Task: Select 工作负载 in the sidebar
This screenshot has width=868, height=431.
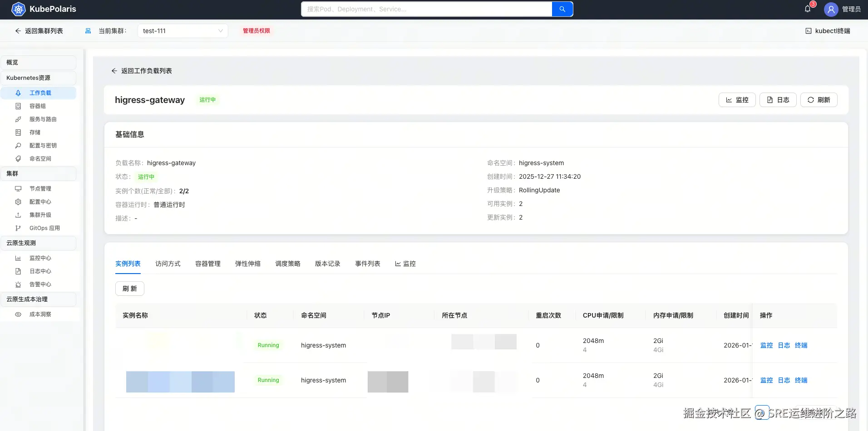Action: pyautogui.click(x=39, y=93)
